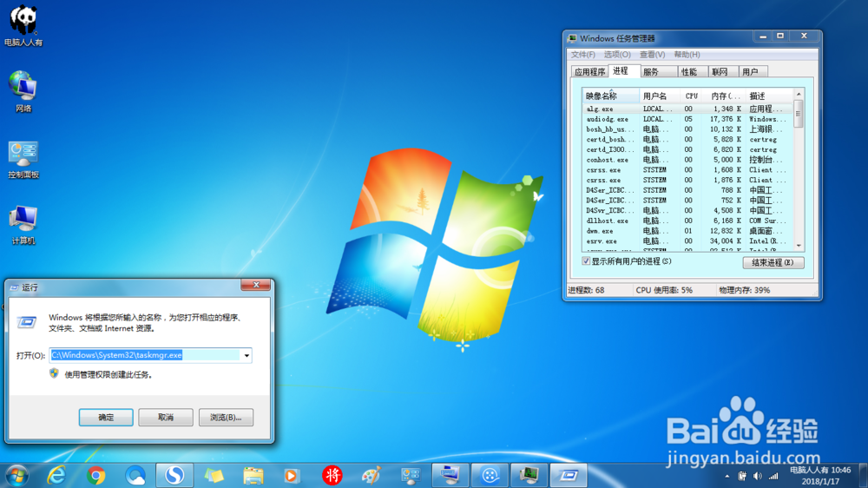Open the 文件(F) menu in Task Manager

coord(583,55)
